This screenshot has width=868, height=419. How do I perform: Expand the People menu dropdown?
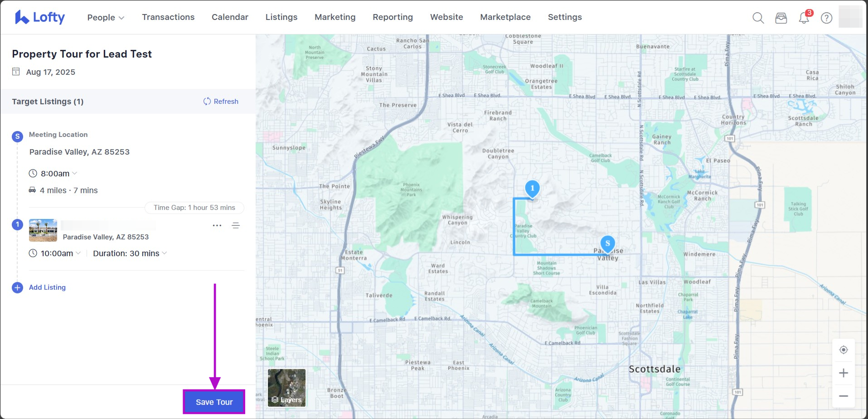click(106, 17)
